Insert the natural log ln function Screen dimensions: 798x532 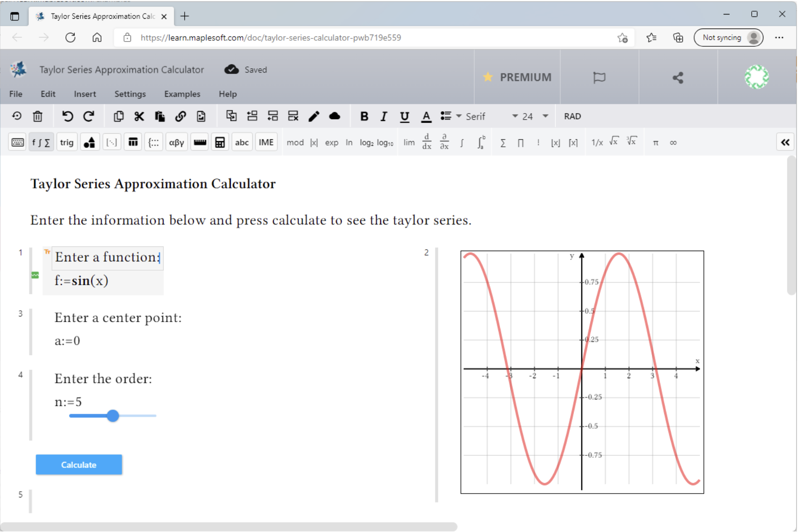point(349,143)
